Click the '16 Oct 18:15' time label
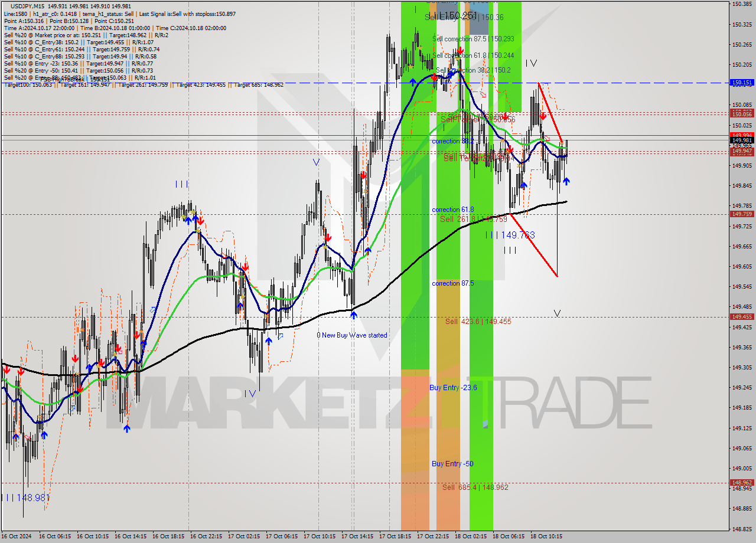The image size is (756, 543). pos(168,537)
